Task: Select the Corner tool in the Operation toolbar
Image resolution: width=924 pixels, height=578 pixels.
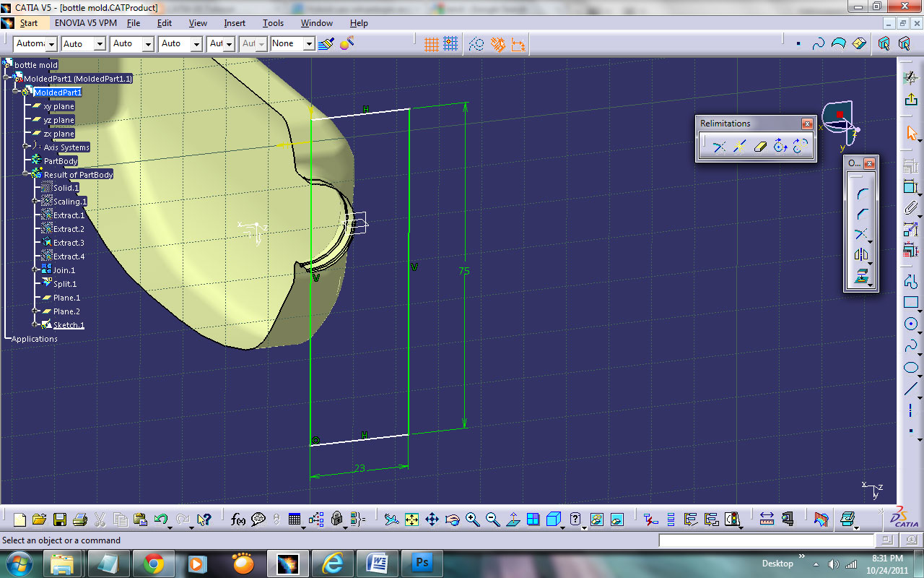Action: (x=860, y=192)
